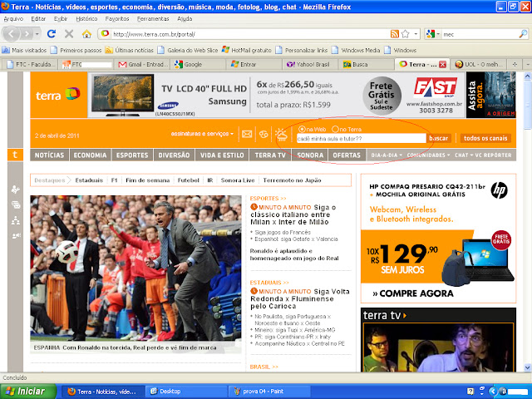Viewport: 532px width, 399px height.
Task: Open Windows Media bookmark
Action: tap(356, 50)
